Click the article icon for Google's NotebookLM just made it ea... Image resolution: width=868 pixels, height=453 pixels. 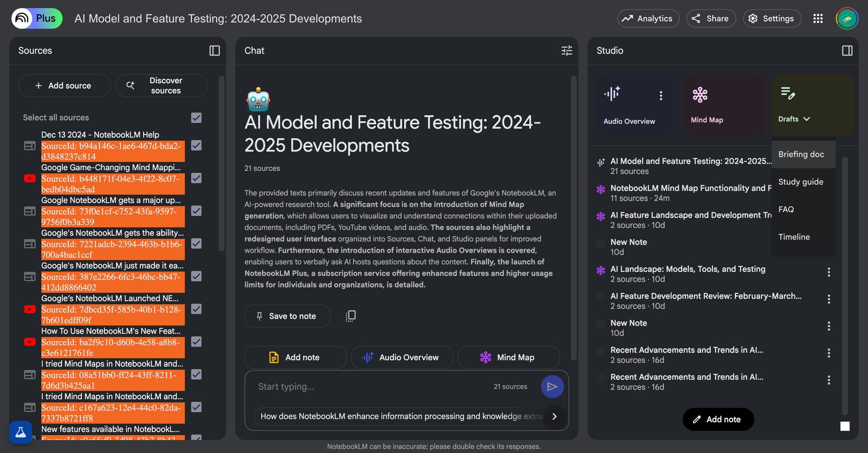click(30, 276)
